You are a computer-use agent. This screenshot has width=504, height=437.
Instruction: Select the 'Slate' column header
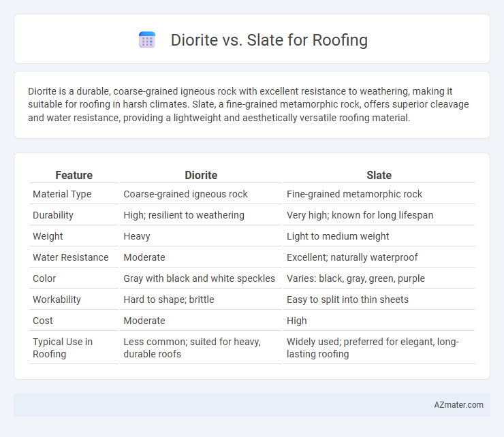point(379,175)
